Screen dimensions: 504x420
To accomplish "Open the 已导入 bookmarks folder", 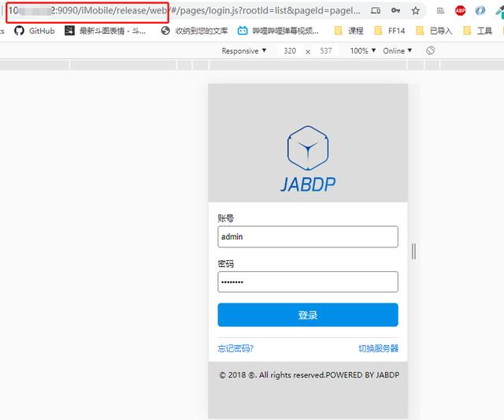I will tap(434, 31).
